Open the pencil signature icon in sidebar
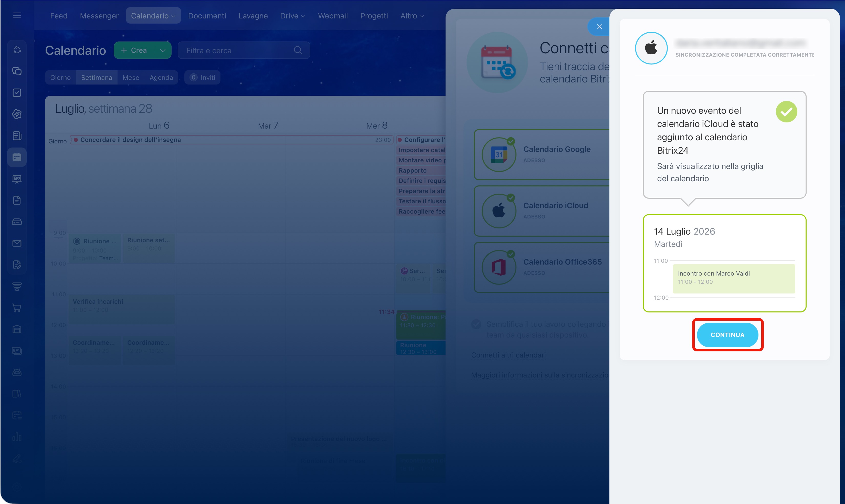The height and width of the screenshot is (504, 845). coord(17,458)
